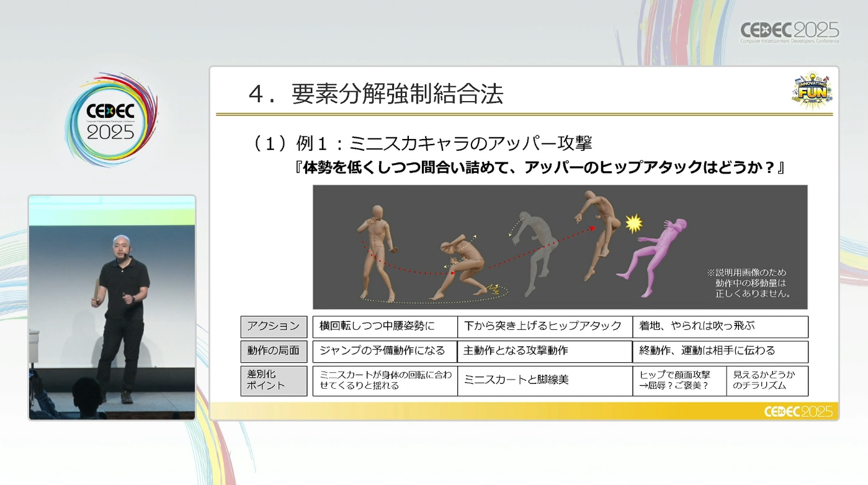Click the translucent gray jumping figure

click(x=532, y=251)
